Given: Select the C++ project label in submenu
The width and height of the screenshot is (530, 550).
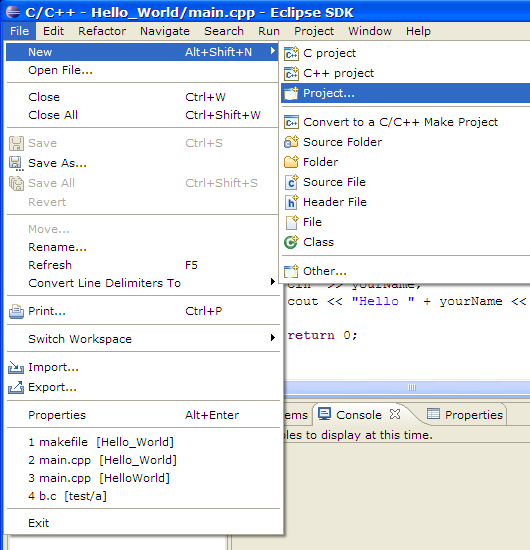Looking at the screenshot, I should point(338,73).
